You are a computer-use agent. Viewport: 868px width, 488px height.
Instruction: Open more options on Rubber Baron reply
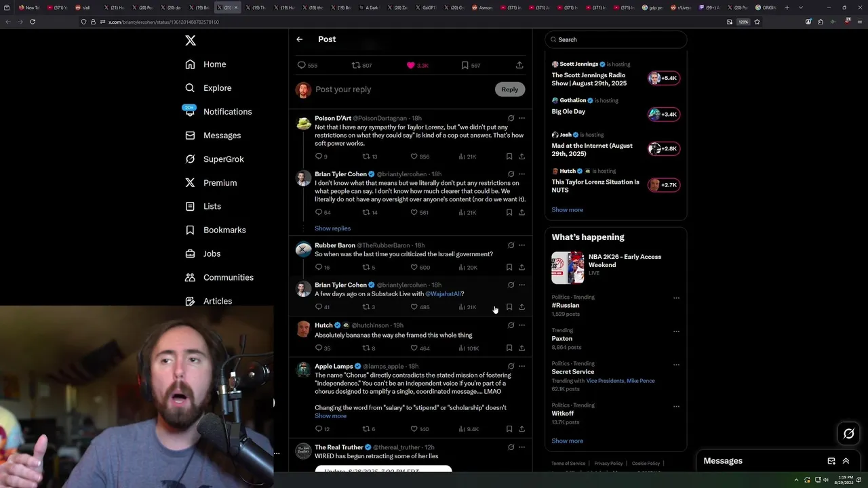(521, 245)
